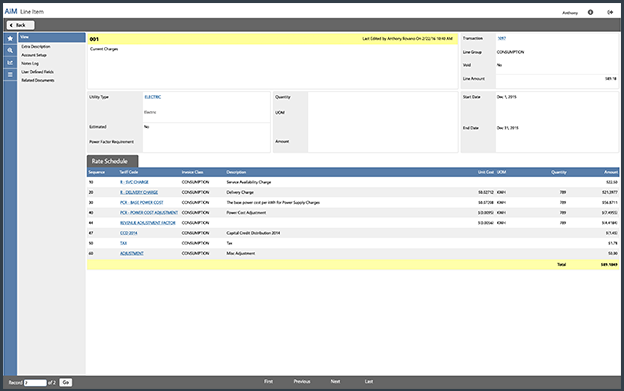Viewport: 624px width, 391px height.
Task: Open the Transaction number link
Action: pos(501,39)
